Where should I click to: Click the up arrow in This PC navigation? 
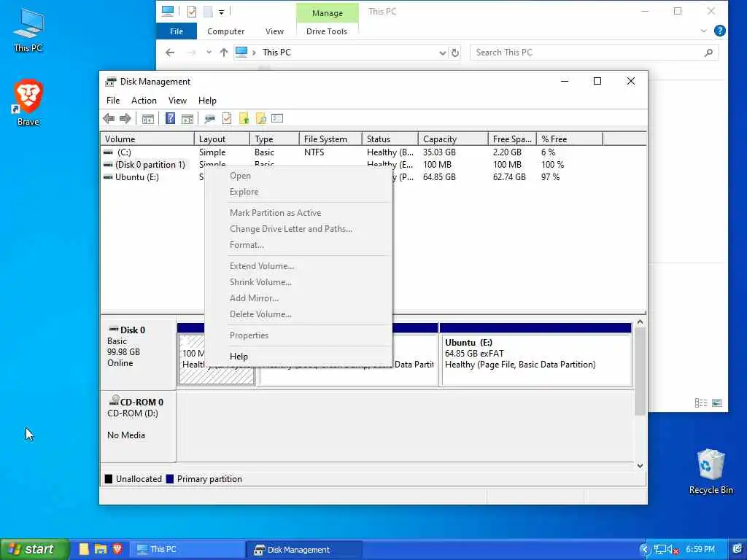tap(223, 52)
